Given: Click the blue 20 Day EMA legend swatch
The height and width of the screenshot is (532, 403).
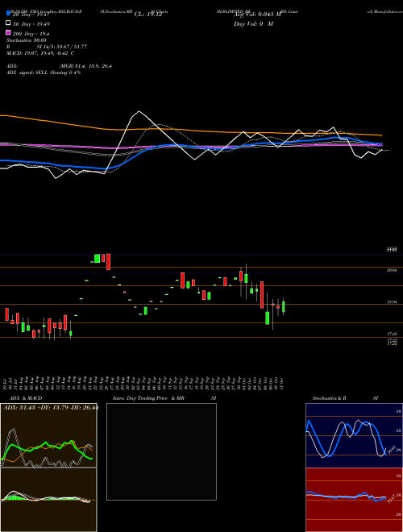Looking at the screenshot, I should (x=8, y=14).
